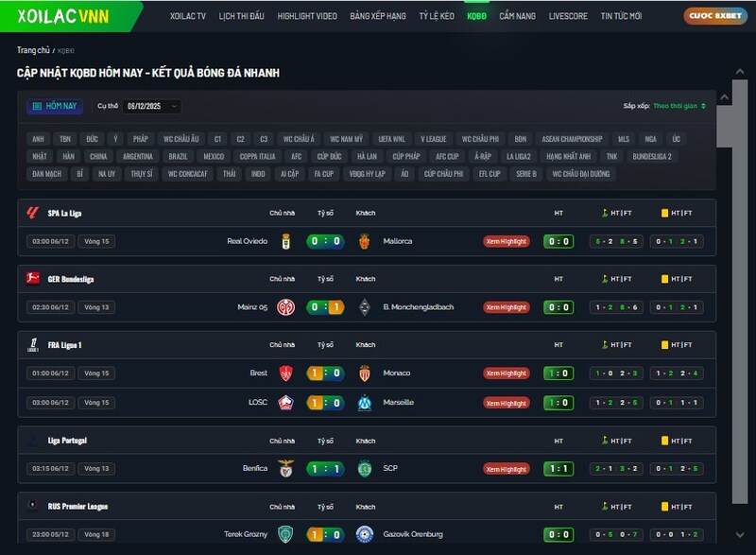Image resolution: width=756 pixels, height=555 pixels.
Task: Click Xem Highlight for Brest vs Monaco
Action: point(507,373)
